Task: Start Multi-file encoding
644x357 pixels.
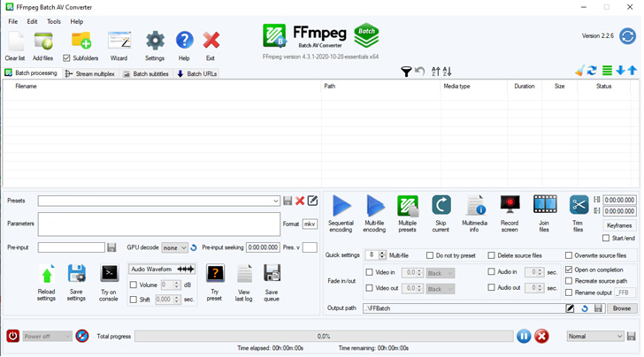Action: coord(375,206)
